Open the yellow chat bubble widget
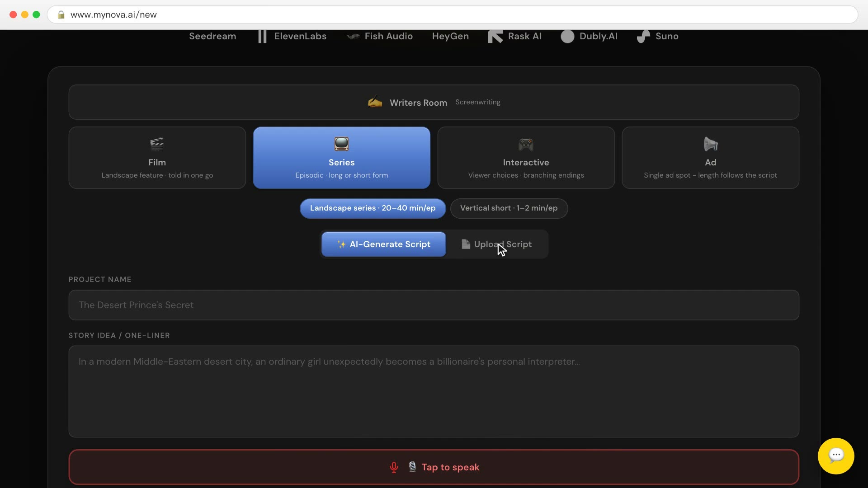Screen dimensions: 868x488 (836, 456)
